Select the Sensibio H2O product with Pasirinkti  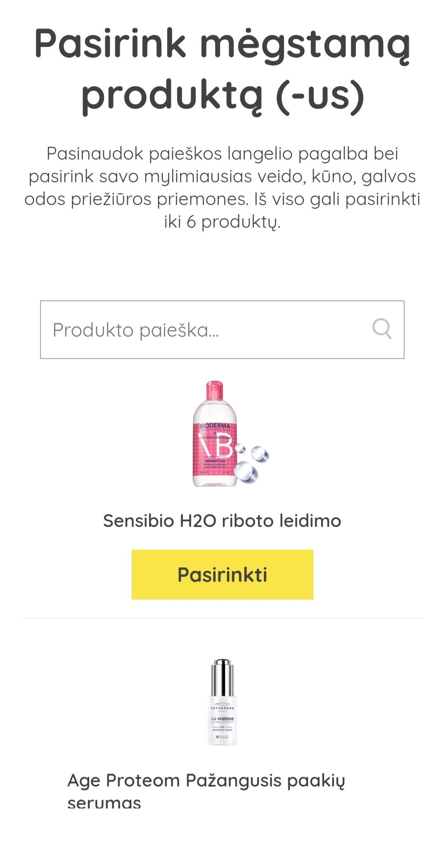[x=222, y=575]
